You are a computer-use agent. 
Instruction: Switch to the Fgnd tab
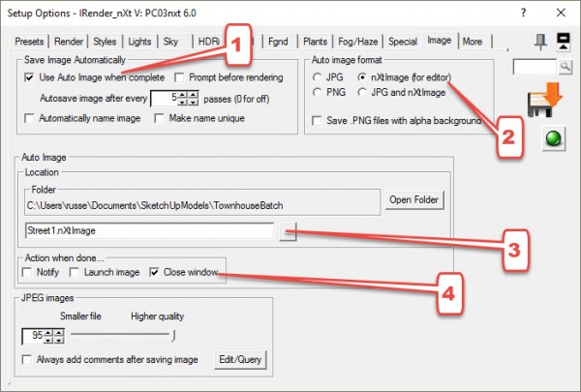click(x=278, y=42)
